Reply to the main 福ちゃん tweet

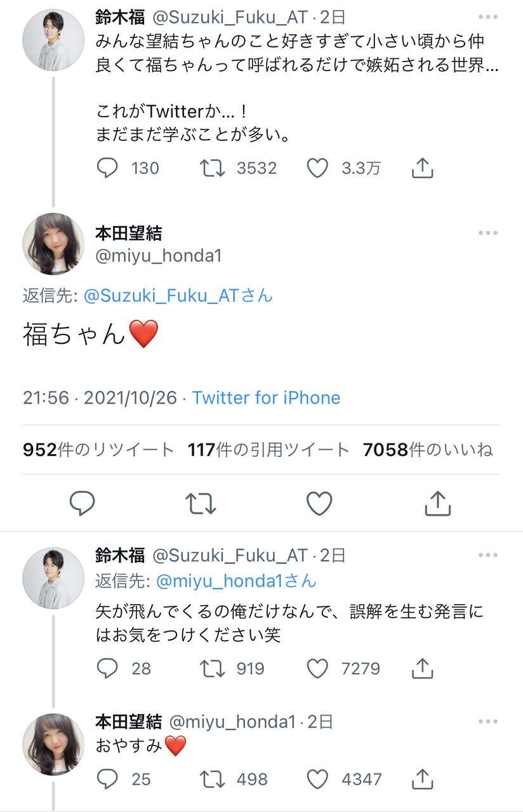pyautogui.click(x=82, y=504)
